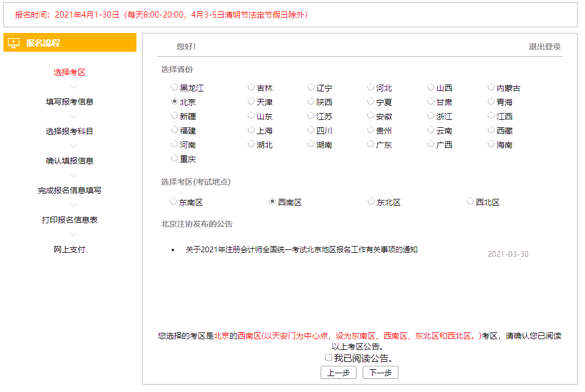Select the 甘肃 radio button
Viewport: 585px width, 392px height.
[x=431, y=102]
